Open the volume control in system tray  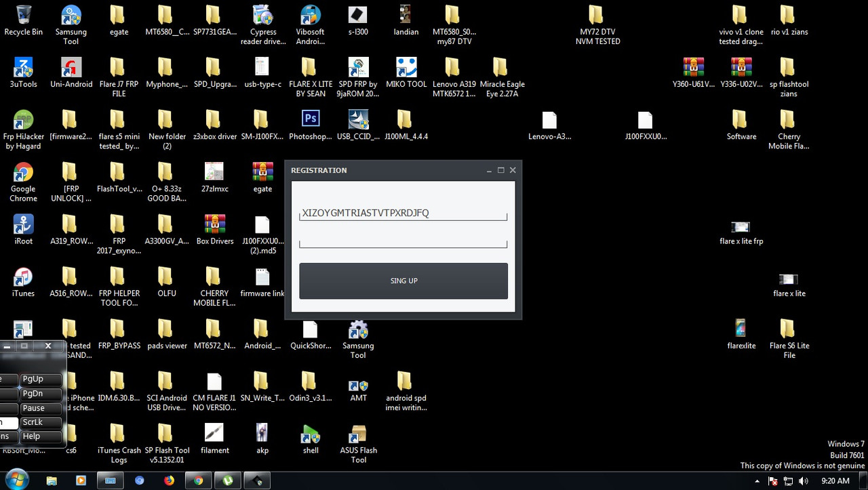point(804,481)
